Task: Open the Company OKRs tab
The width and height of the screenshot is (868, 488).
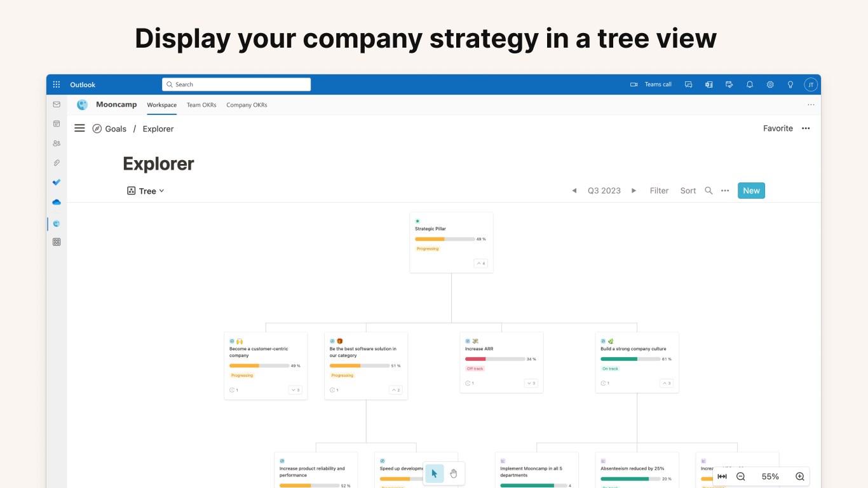Action: coord(247,105)
